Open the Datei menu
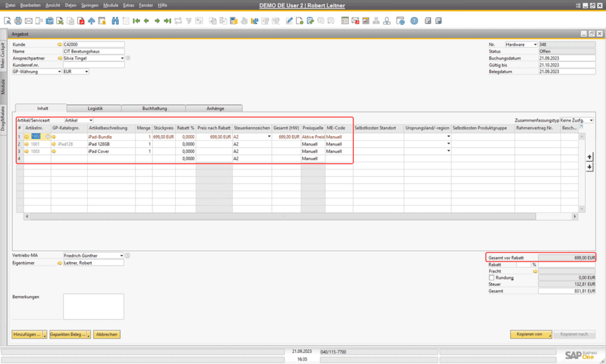 (x=11, y=5)
